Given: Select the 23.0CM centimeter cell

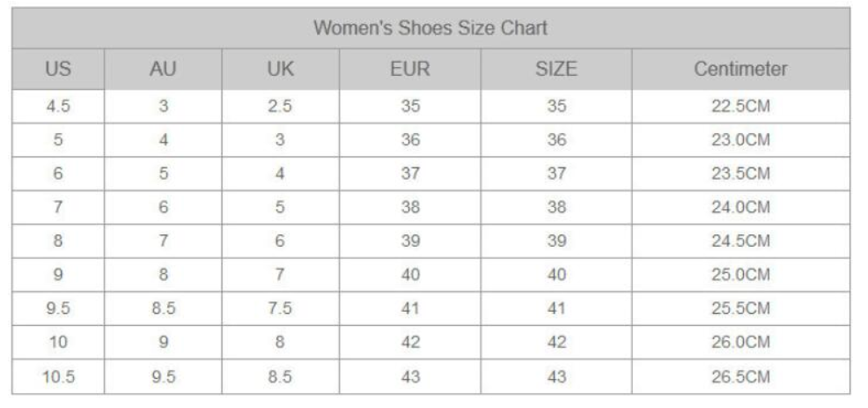Looking at the screenshot, I should coord(740,140).
